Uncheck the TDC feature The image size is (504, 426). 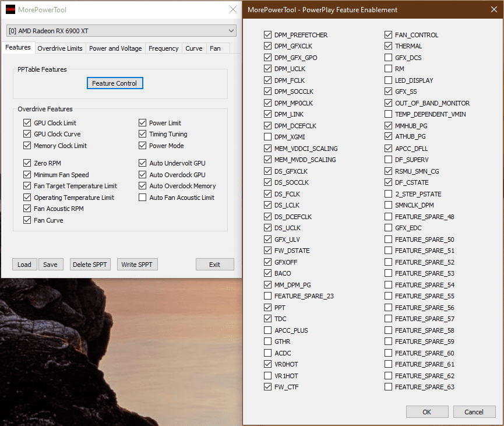pyautogui.click(x=267, y=319)
